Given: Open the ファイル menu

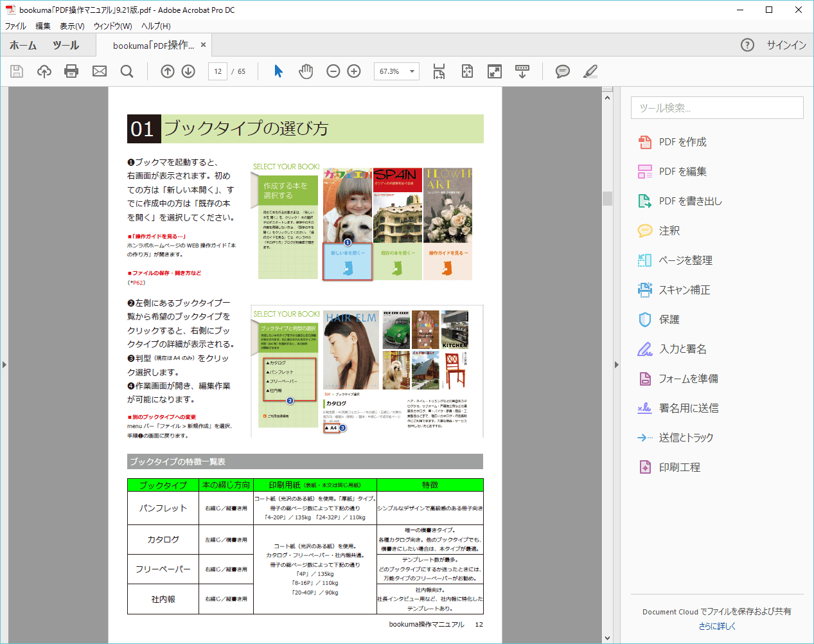Looking at the screenshot, I should pos(15,26).
